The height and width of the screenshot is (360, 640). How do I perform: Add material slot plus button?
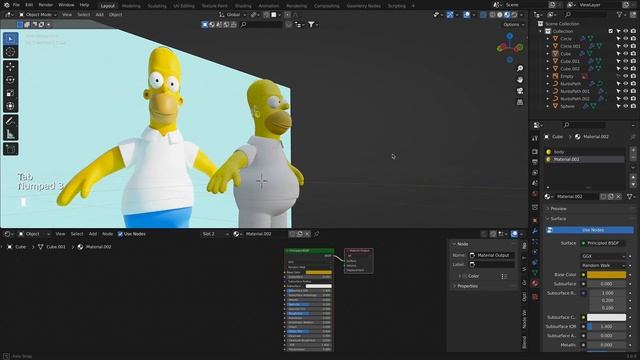click(x=633, y=150)
